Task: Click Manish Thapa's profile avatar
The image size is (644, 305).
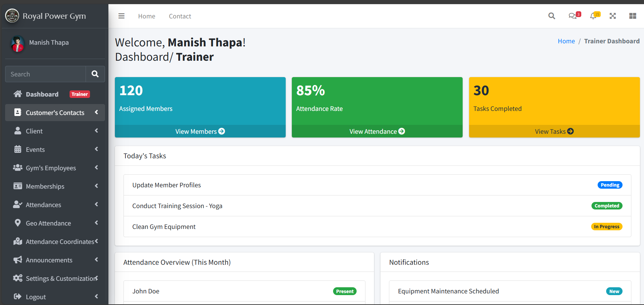Action: point(17,43)
